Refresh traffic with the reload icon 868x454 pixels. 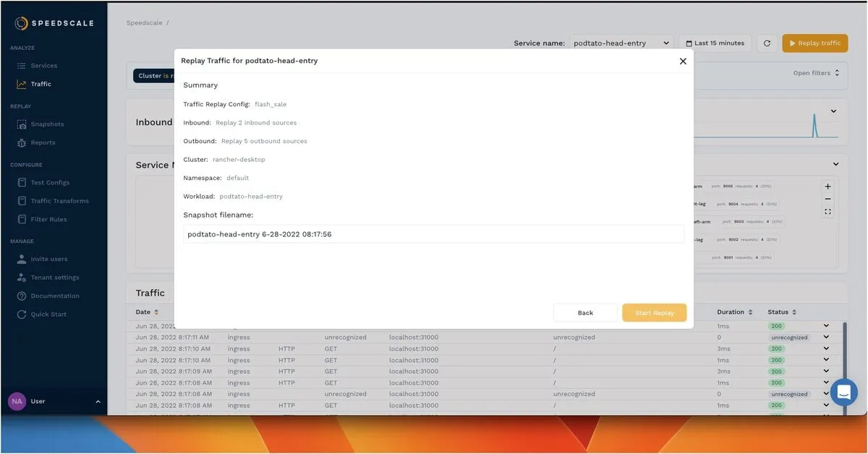pyautogui.click(x=767, y=43)
